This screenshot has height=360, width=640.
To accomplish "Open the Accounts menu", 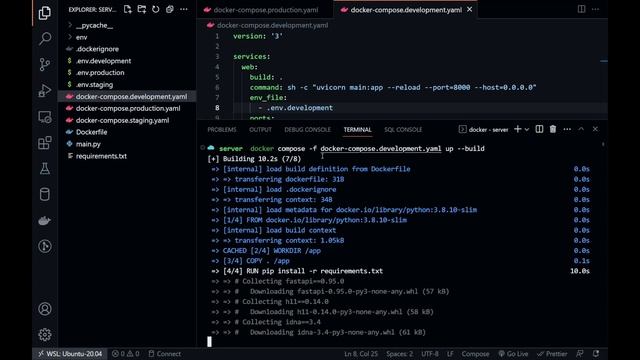I will (x=44, y=309).
